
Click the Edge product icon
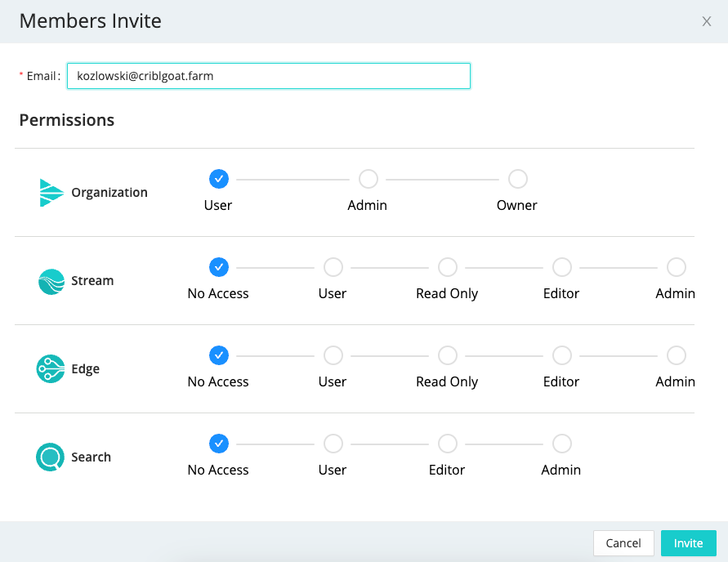[x=51, y=368]
